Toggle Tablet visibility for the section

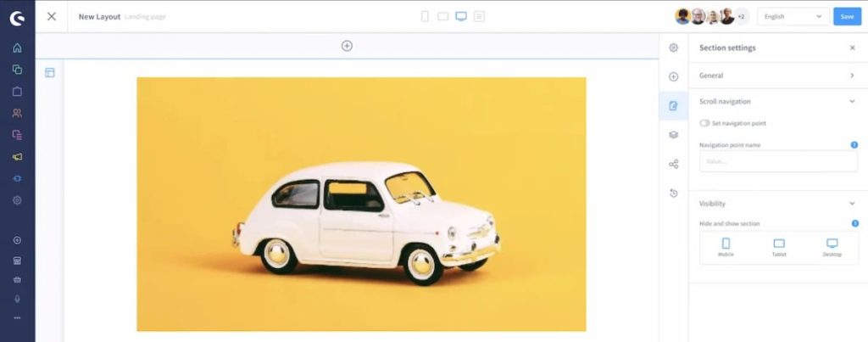click(779, 247)
